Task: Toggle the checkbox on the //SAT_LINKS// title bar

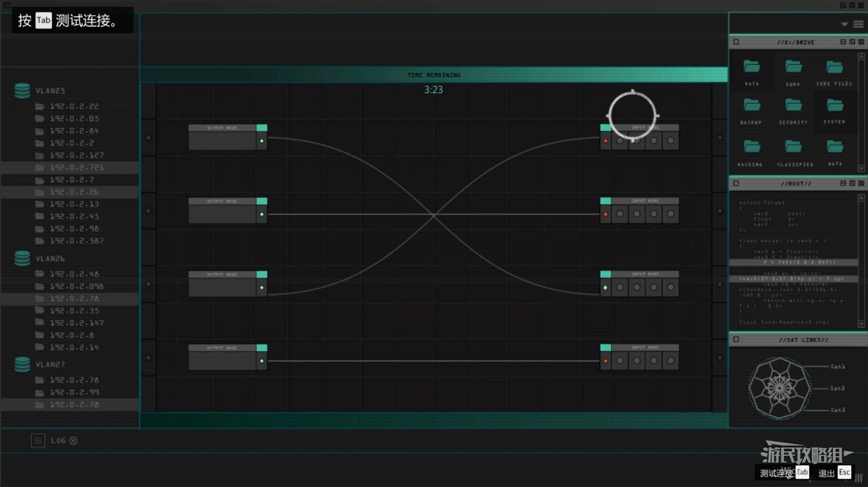Action: point(736,339)
